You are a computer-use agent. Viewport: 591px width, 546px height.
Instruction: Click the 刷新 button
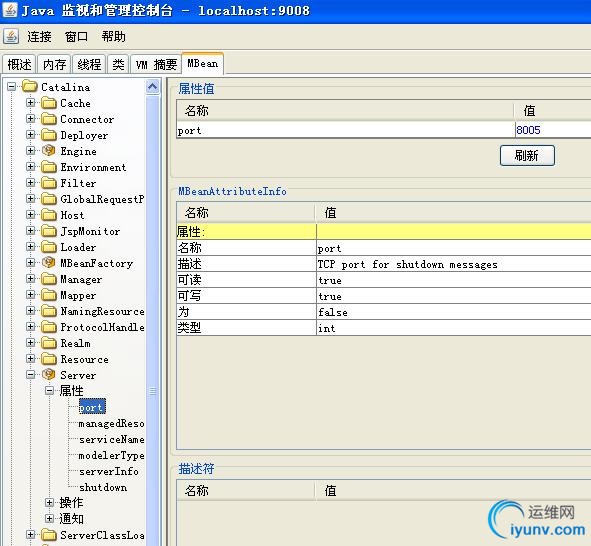(527, 155)
